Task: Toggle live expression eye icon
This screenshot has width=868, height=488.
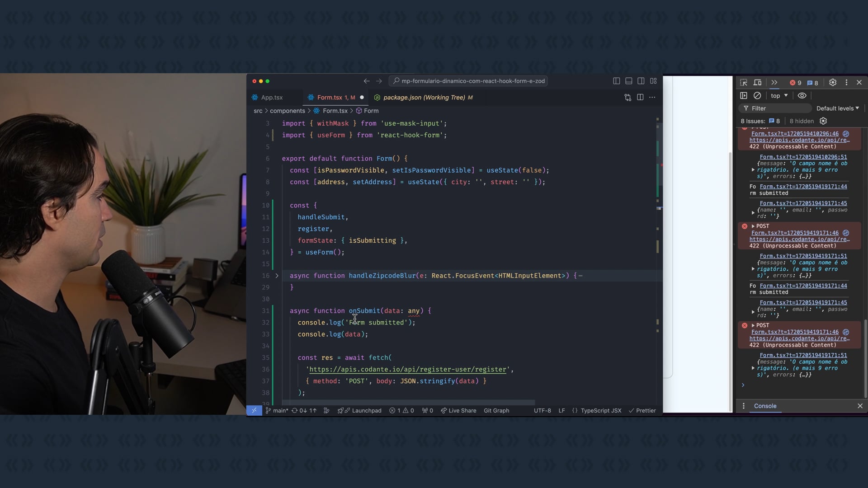Action: pyautogui.click(x=802, y=96)
